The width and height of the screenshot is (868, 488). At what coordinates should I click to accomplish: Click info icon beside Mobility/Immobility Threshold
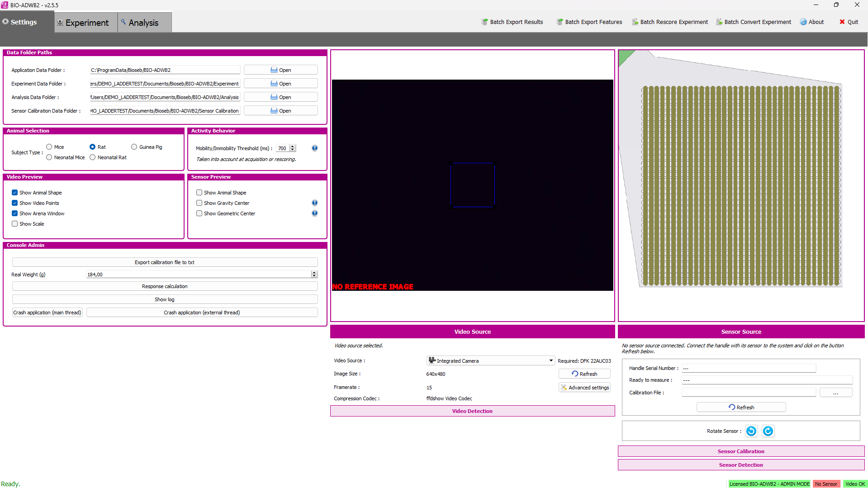coord(315,148)
